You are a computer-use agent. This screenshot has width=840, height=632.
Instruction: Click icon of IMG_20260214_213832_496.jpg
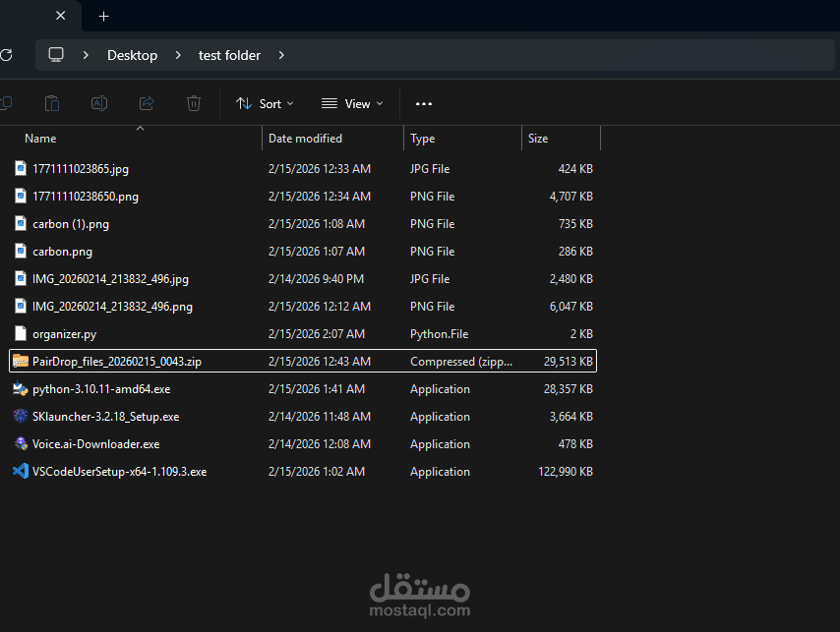click(x=21, y=279)
